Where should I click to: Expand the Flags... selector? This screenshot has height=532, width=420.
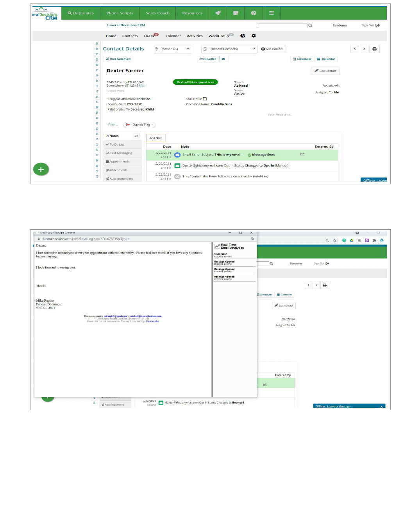click(x=113, y=125)
